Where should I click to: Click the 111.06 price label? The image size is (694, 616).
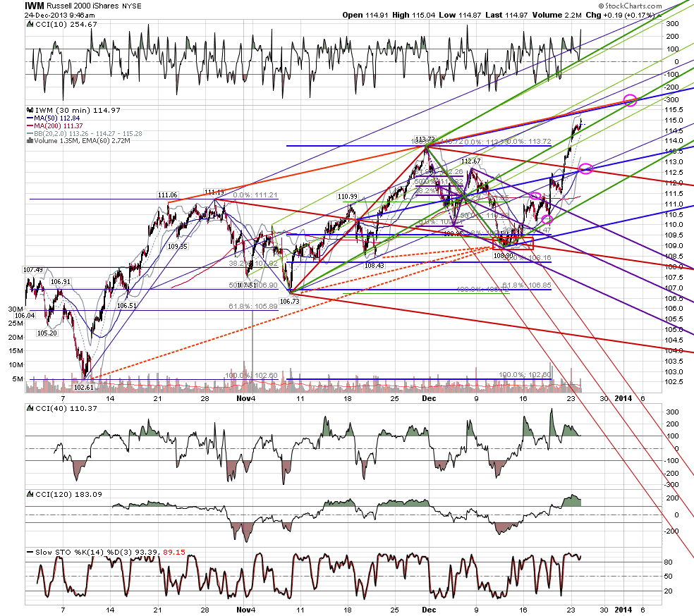coord(167,195)
